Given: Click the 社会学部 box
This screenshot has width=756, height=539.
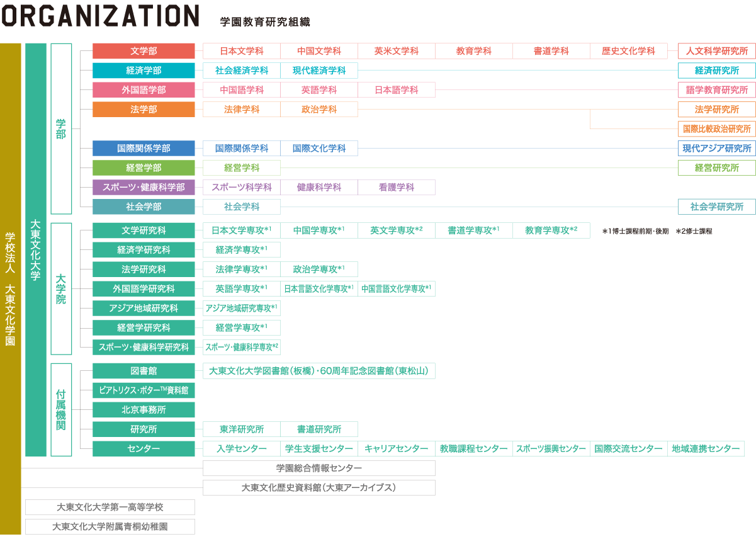Looking at the screenshot, I should [144, 207].
